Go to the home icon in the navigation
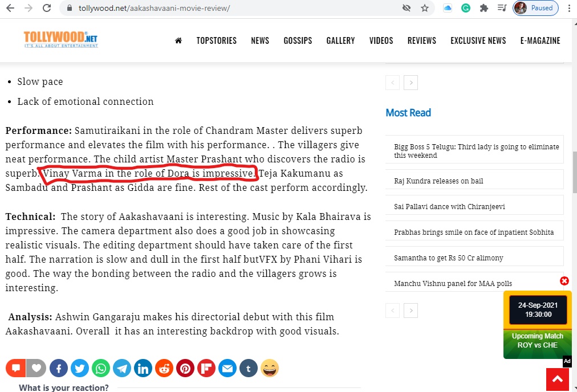The height and width of the screenshot is (392, 577). pos(178,40)
